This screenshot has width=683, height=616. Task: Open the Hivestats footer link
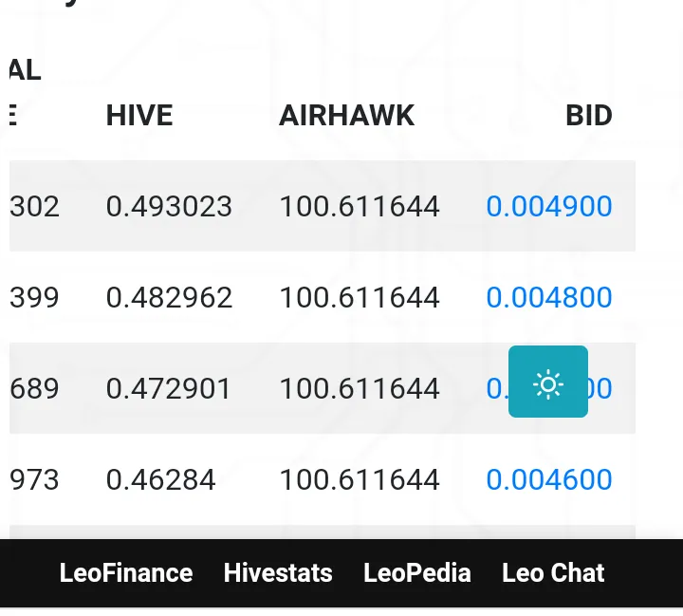[x=278, y=573]
